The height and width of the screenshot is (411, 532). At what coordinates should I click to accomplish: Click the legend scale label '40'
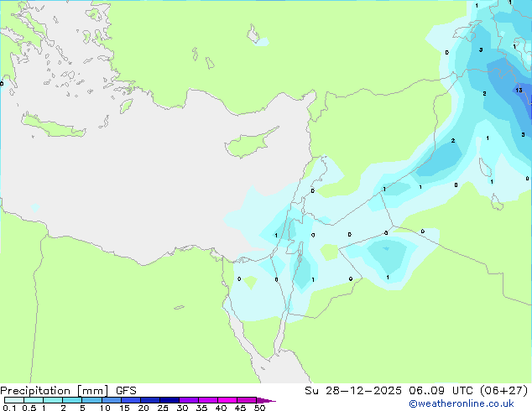221,408
